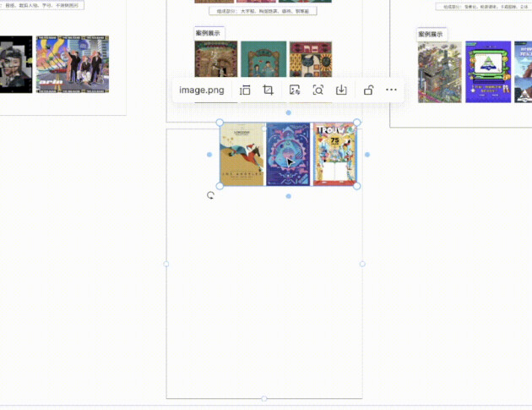Select the three-men collage poster thumbnail
This screenshot has height=410, width=532.
point(73,64)
